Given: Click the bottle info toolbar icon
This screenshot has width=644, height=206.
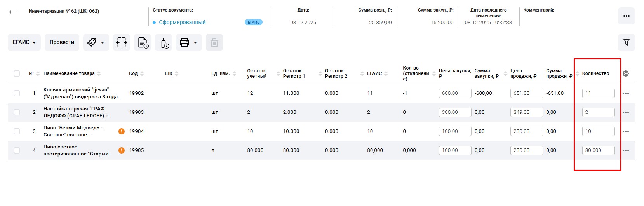Looking at the screenshot, I should [164, 42].
